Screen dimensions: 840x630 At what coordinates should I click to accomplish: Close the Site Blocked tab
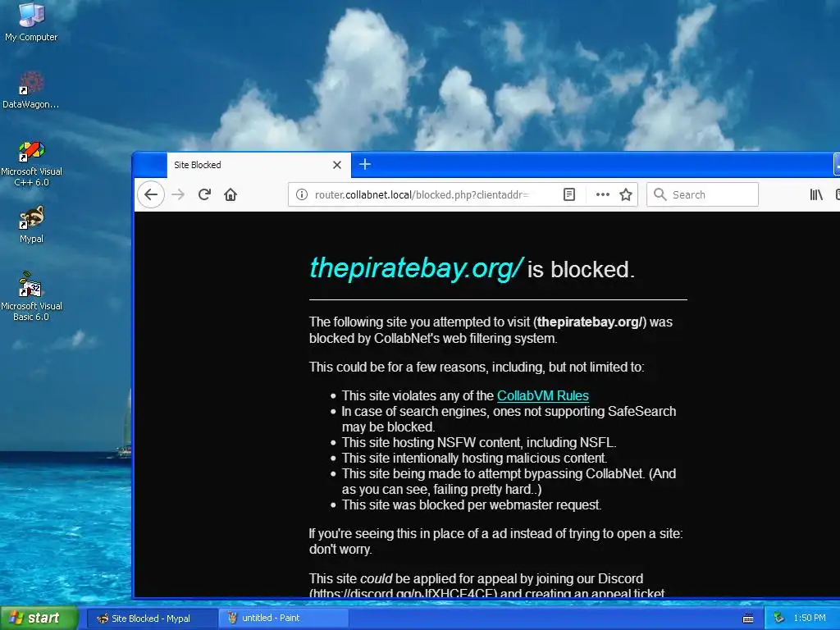(337, 165)
